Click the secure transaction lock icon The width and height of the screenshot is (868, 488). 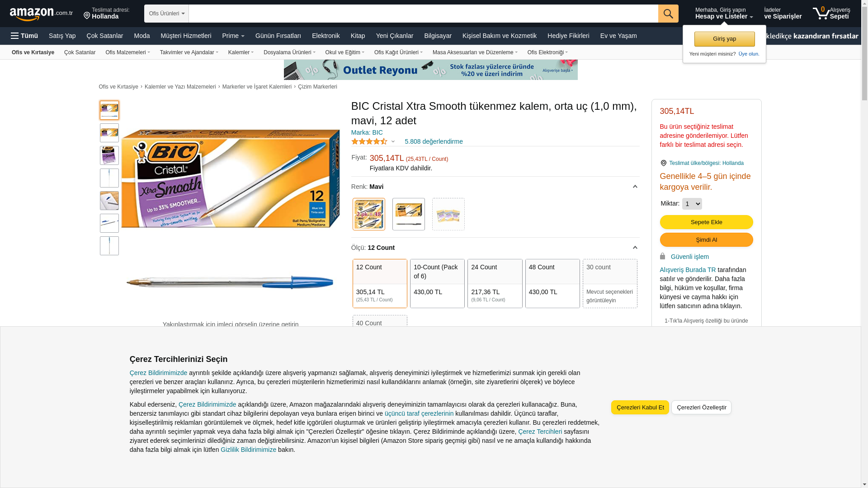click(x=663, y=256)
